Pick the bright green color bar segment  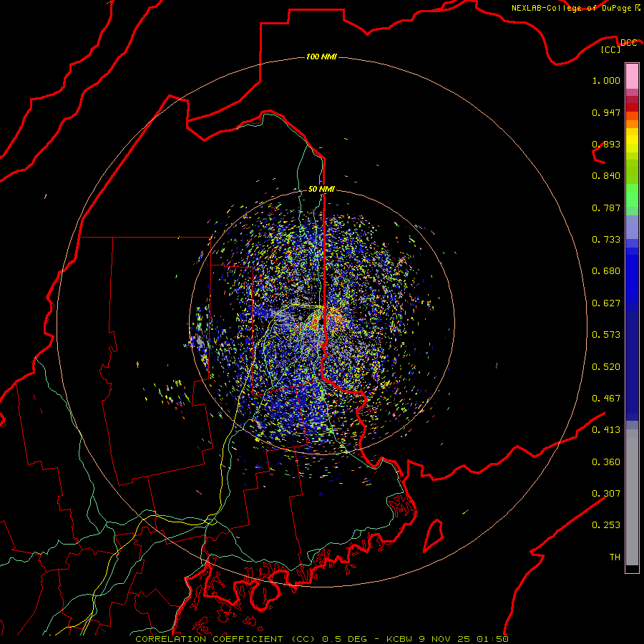632,195
